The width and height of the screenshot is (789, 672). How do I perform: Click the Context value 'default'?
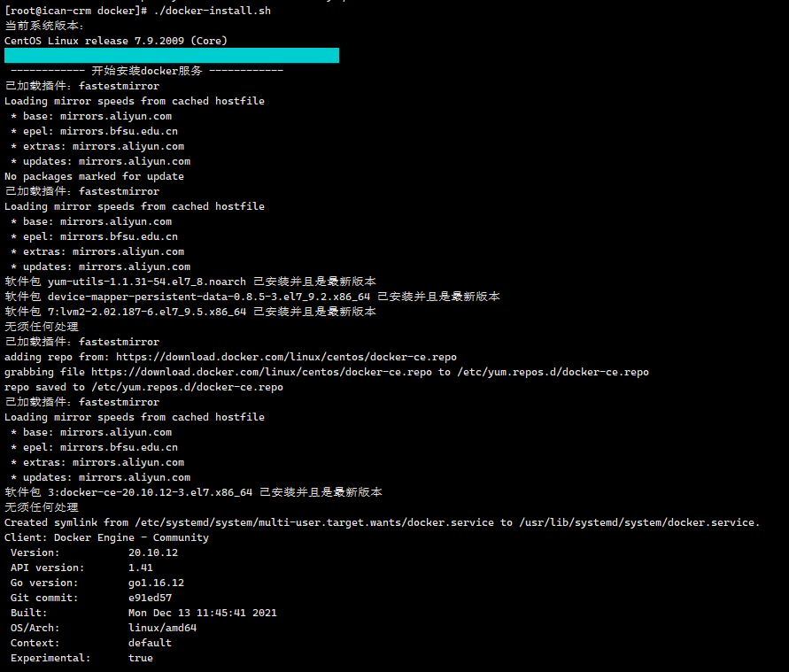coord(150,644)
